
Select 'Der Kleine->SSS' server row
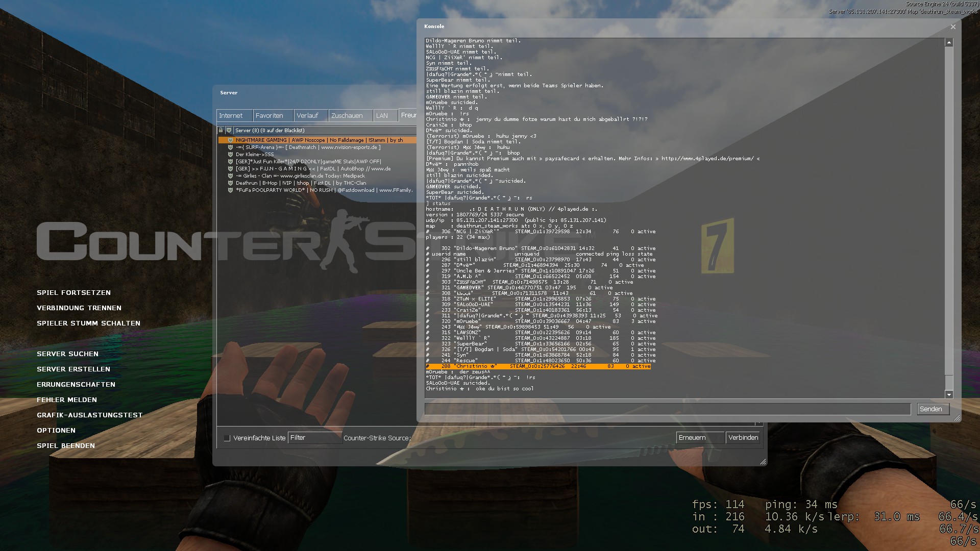pos(317,155)
